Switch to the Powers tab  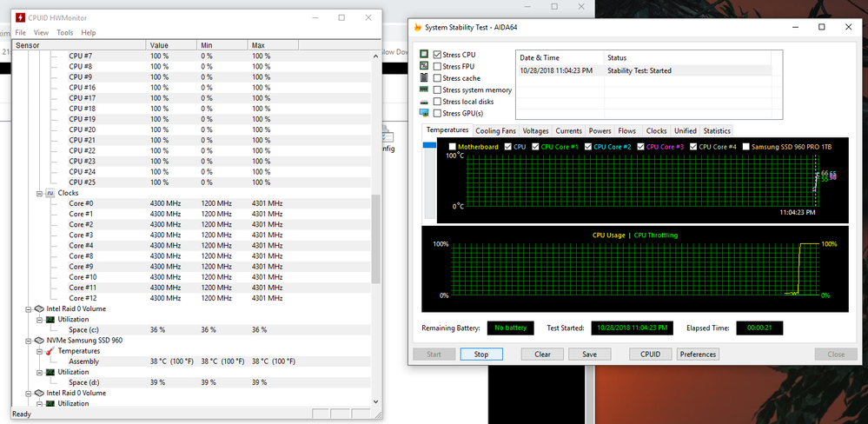point(600,130)
